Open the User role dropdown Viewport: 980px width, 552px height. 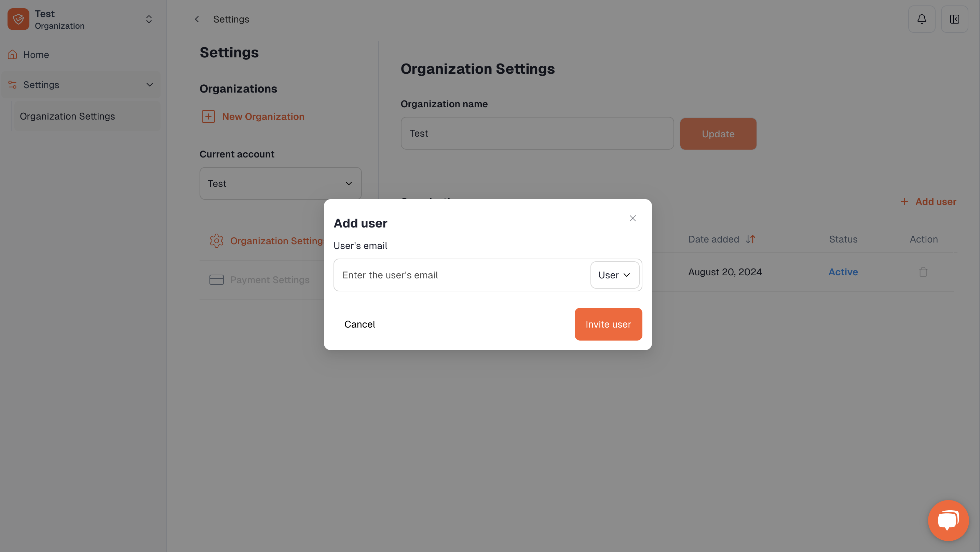pyautogui.click(x=614, y=275)
